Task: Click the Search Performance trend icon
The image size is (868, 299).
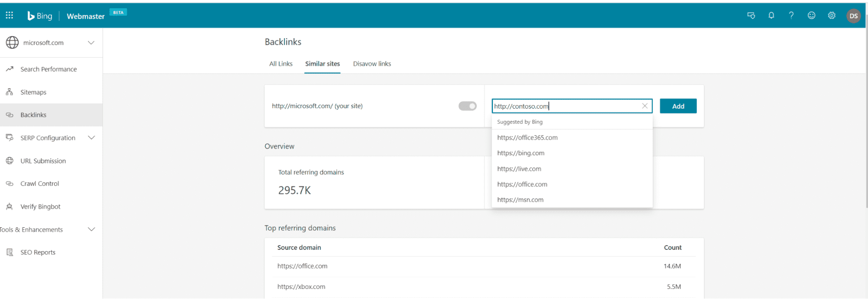Action: [x=10, y=69]
